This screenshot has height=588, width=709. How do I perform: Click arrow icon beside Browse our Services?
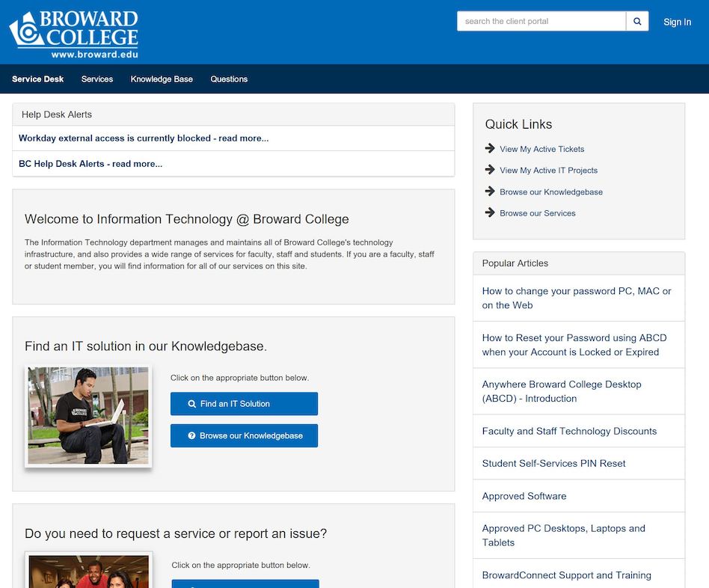click(x=490, y=212)
